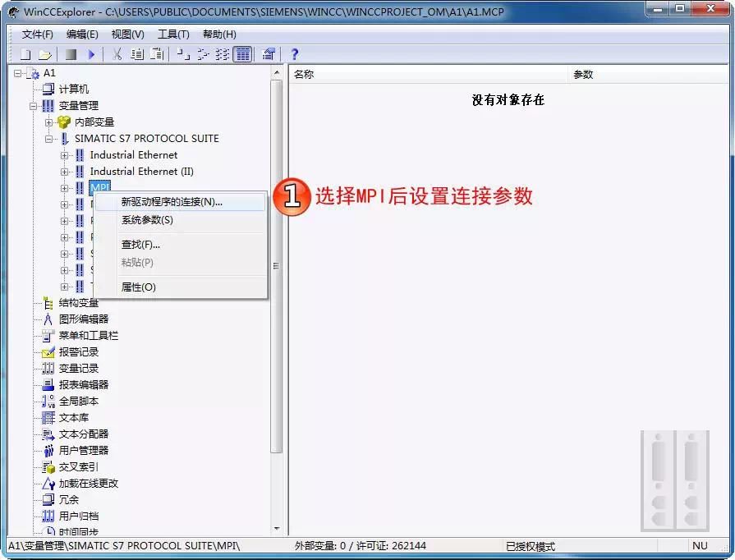Switch to list view in toolbar
This screenshot has width=735, height=560.
[x=223, y=54]
